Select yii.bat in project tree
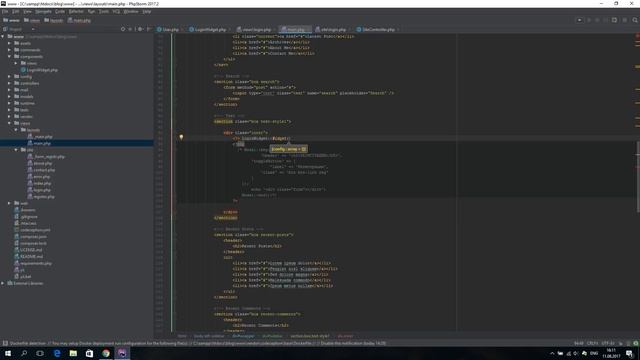Screen dimensions: 640x360 point(23,276)
